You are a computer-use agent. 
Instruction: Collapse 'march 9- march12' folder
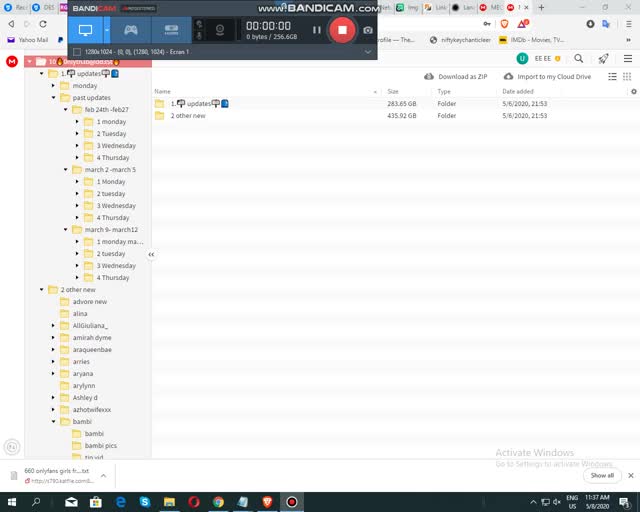(65, 229)
